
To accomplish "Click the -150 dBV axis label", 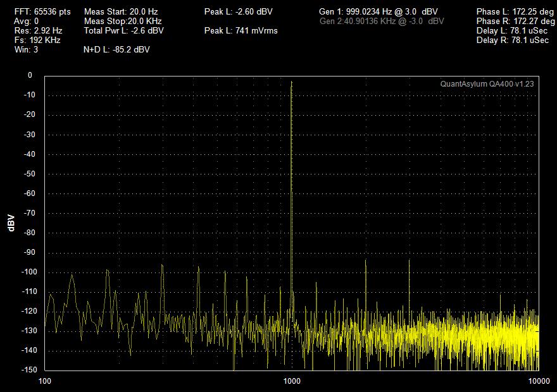I will (28, 370).
